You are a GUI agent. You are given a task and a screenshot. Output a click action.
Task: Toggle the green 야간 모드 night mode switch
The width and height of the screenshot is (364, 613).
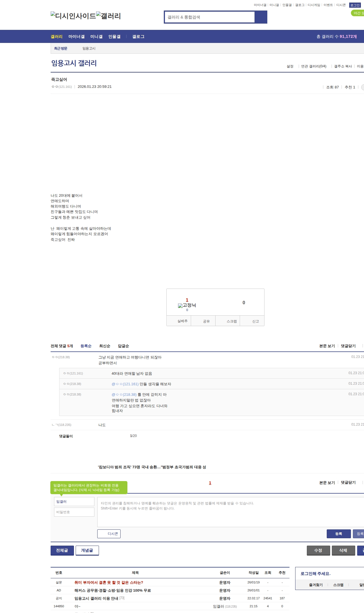click(x=358, y=13)
